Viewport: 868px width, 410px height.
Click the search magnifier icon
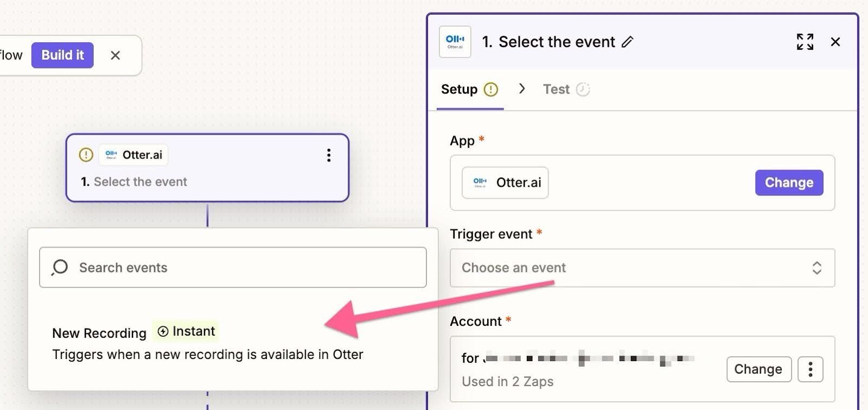pyautogui.click(x=59, y=267)
